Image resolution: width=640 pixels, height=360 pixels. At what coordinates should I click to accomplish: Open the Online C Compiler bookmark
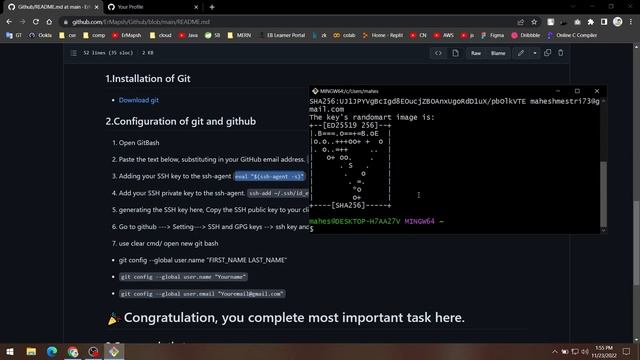(572, 36)
